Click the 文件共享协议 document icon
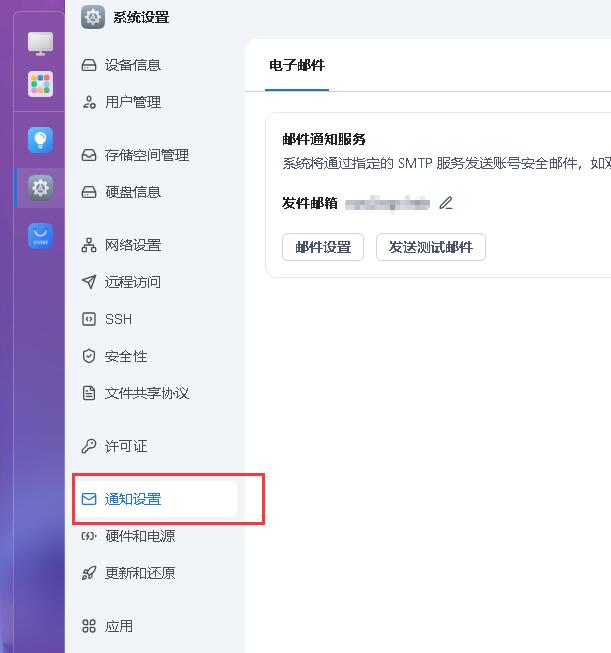Viewport: 611px width, 653px height. 89,393
